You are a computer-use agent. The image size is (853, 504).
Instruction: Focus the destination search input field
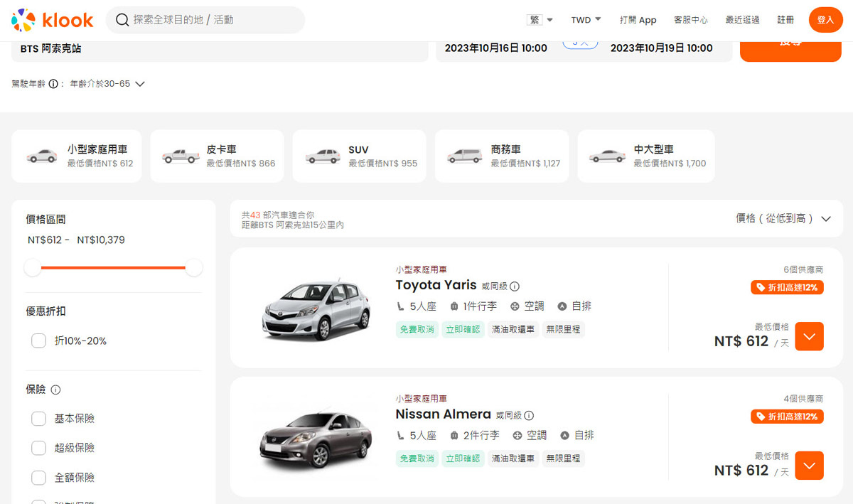pos(205,20)
